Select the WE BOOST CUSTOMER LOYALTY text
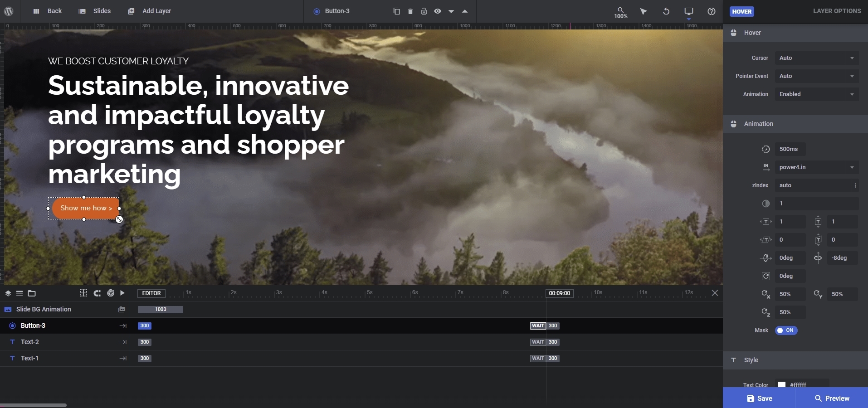Image resolution: width=868 pixels, height=408 pixels. [118, 61]
